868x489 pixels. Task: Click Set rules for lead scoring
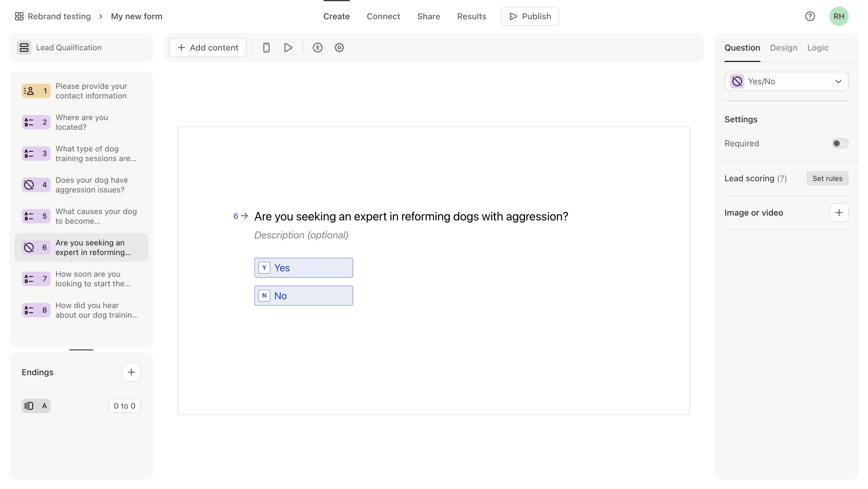[x=827, y=178]
